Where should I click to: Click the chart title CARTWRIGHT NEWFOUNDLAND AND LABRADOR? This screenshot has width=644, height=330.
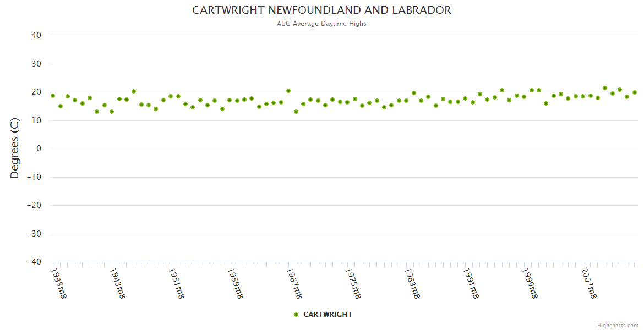321,10
